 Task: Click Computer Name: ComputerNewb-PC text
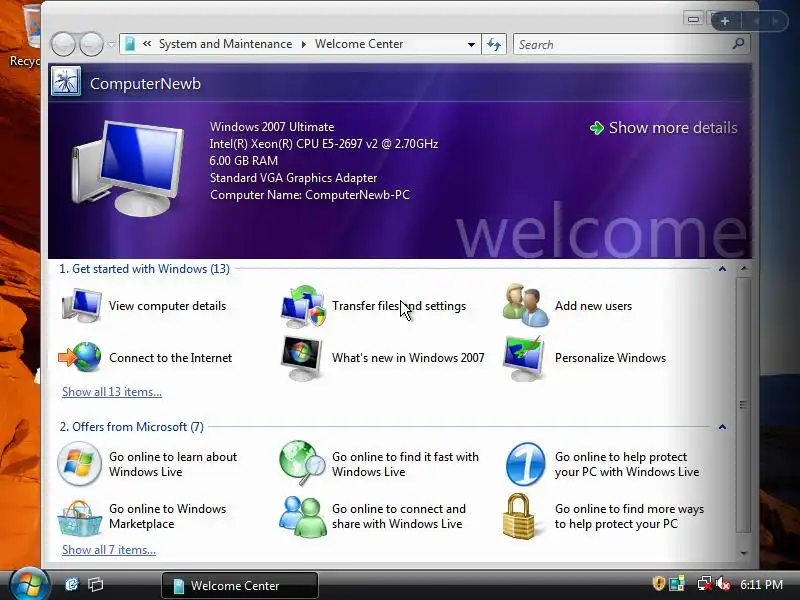pyautogui.click(x=310, y=195)
